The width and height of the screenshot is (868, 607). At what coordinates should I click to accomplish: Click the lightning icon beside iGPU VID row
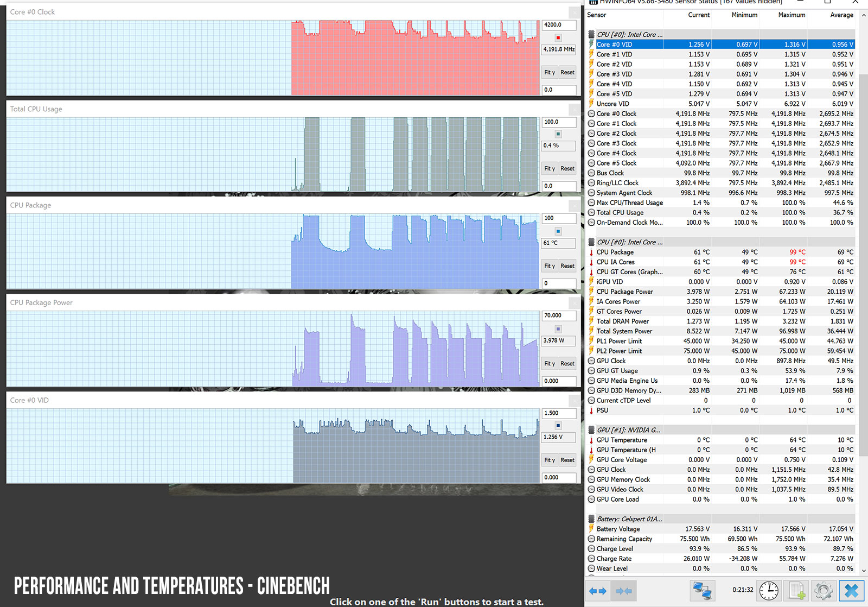click(591, 282)
